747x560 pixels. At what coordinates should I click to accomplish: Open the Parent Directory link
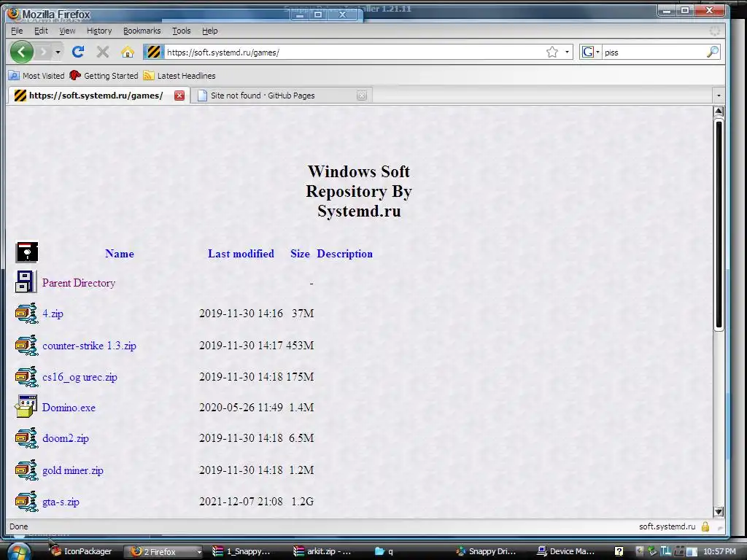click(79, 283)
